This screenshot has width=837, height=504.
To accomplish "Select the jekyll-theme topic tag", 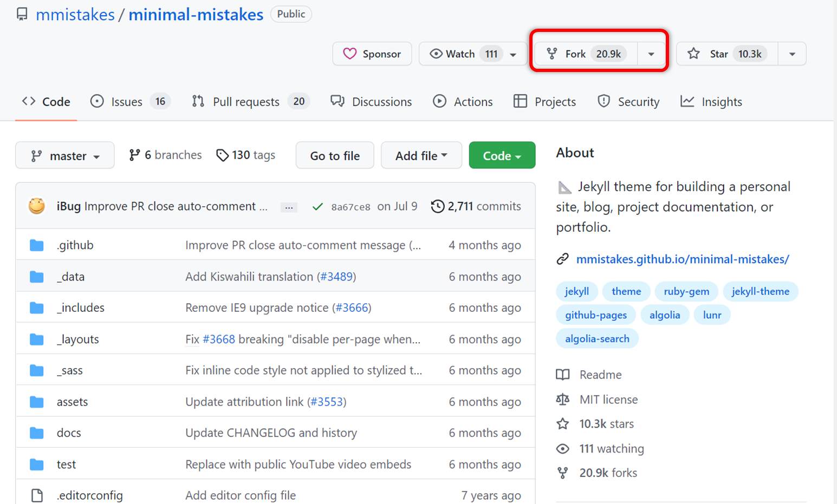I will tap(760, 291).
